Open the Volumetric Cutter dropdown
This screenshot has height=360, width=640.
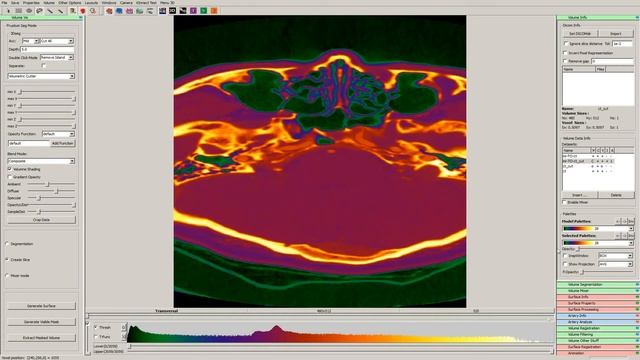click(41, 76)
